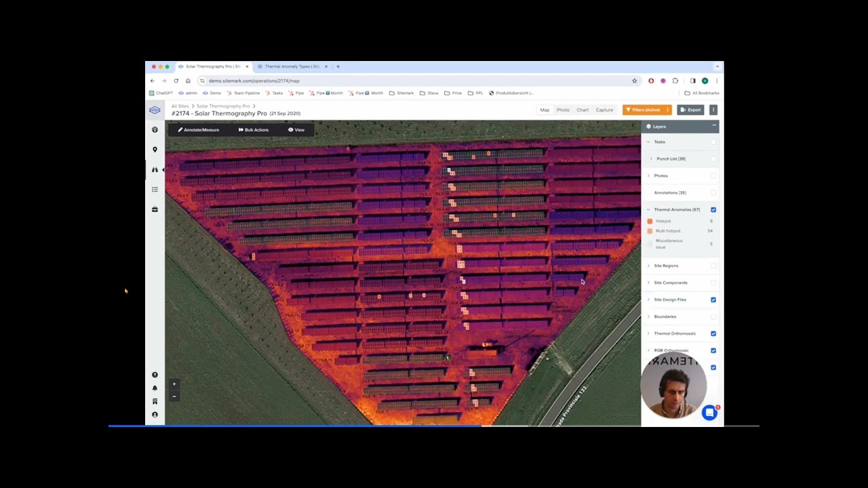
Task: Click the Hotspot orange color swatch
Action: 650,221
